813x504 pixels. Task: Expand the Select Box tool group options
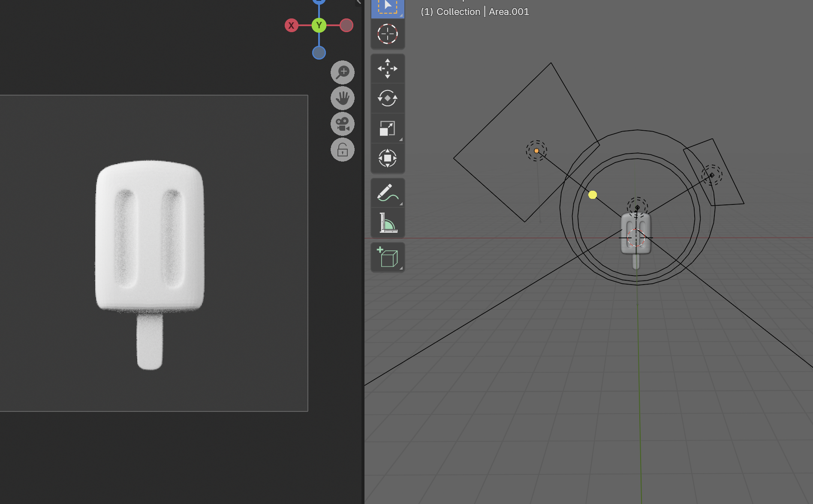(x=402, y=16)
